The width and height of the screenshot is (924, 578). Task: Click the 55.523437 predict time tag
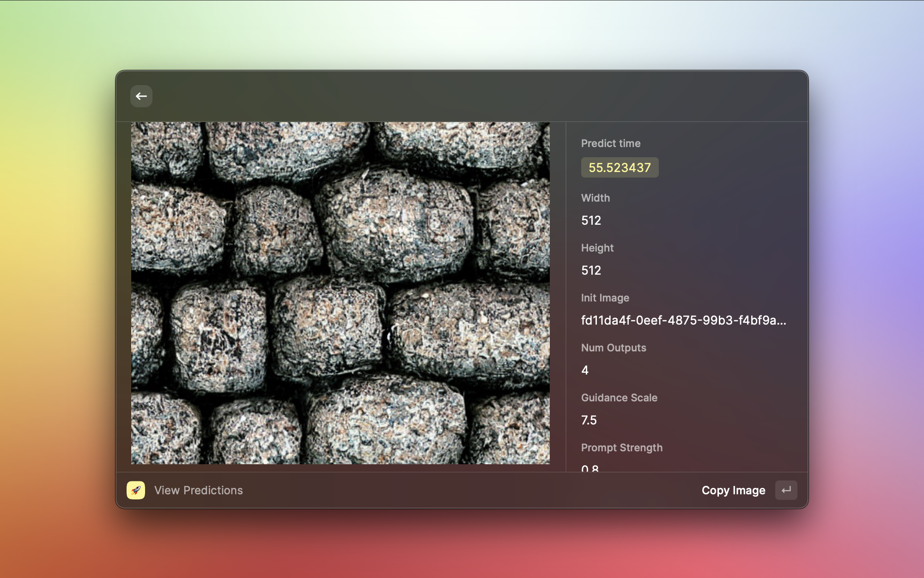pos(620,167)
